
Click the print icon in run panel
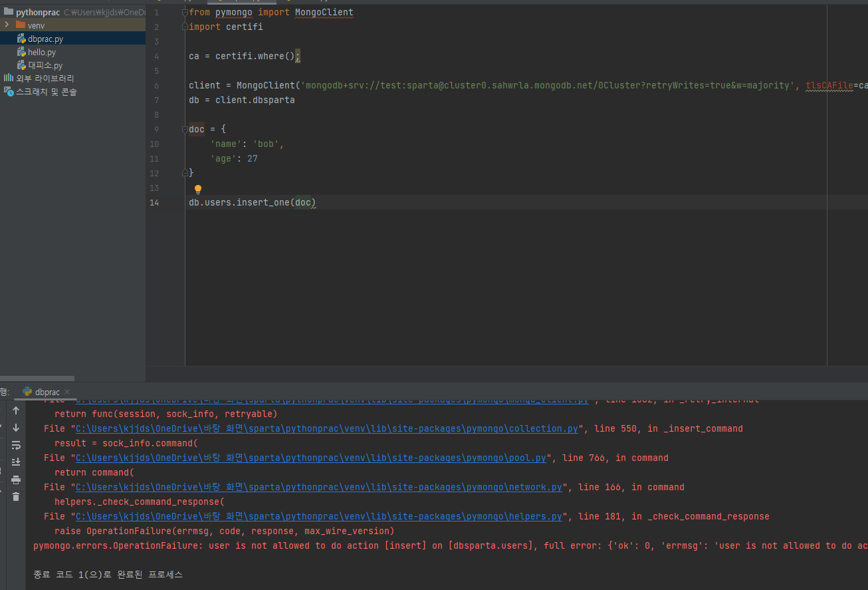(16, 480)
